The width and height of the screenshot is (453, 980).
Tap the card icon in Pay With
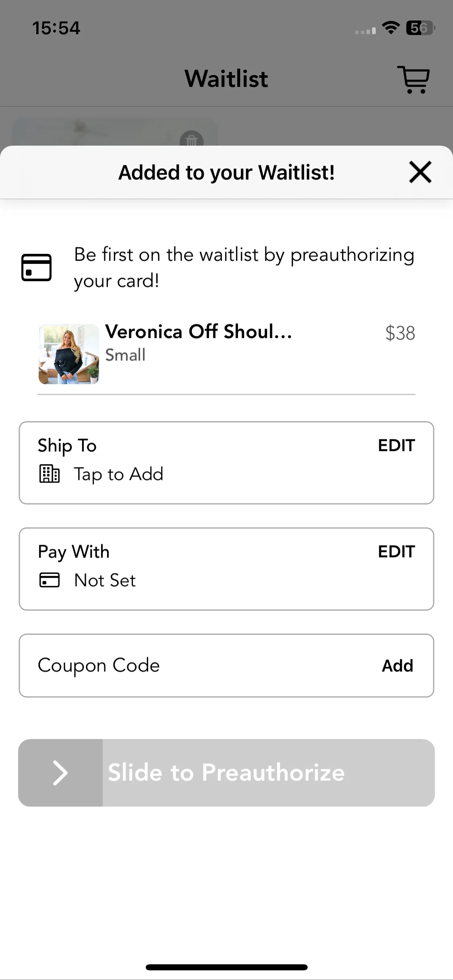(50, 580)
